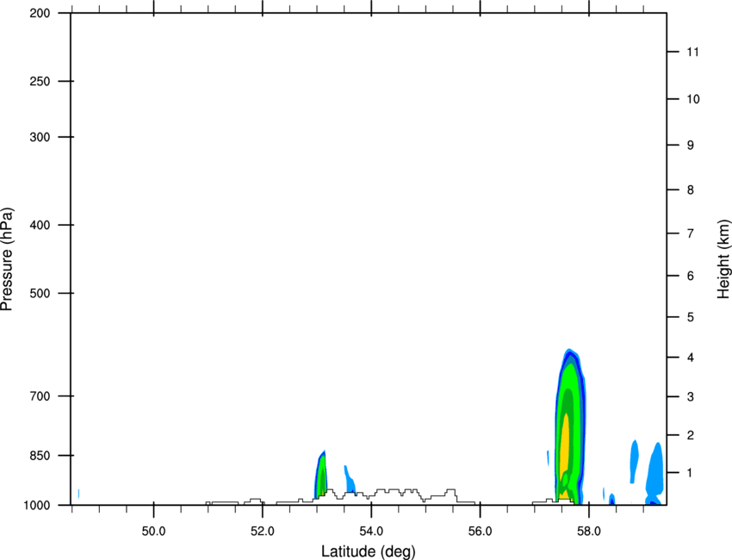Click the 58.0 latitude tick label
Viewport: 732px width, 560px height.
point(590,532)
